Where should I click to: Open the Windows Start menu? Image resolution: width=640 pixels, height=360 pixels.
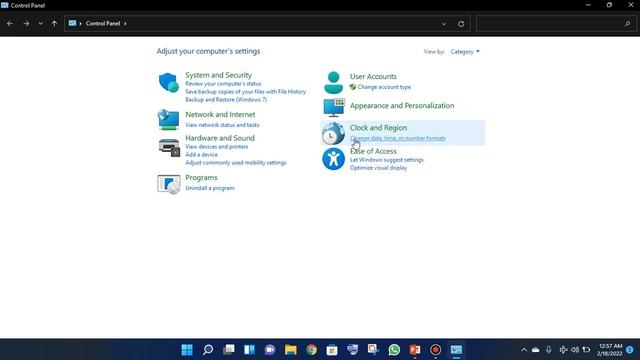click(x=187, y=350)
